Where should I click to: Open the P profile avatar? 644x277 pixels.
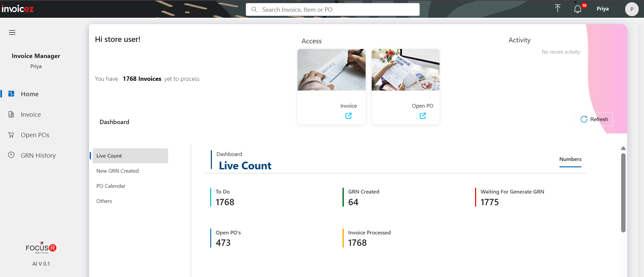(632, 9)
